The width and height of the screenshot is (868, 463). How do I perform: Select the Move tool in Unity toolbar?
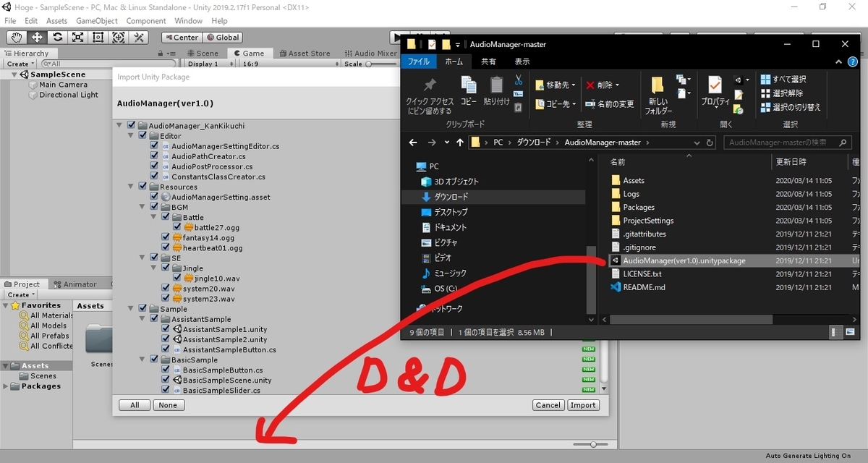pos(37,37)
